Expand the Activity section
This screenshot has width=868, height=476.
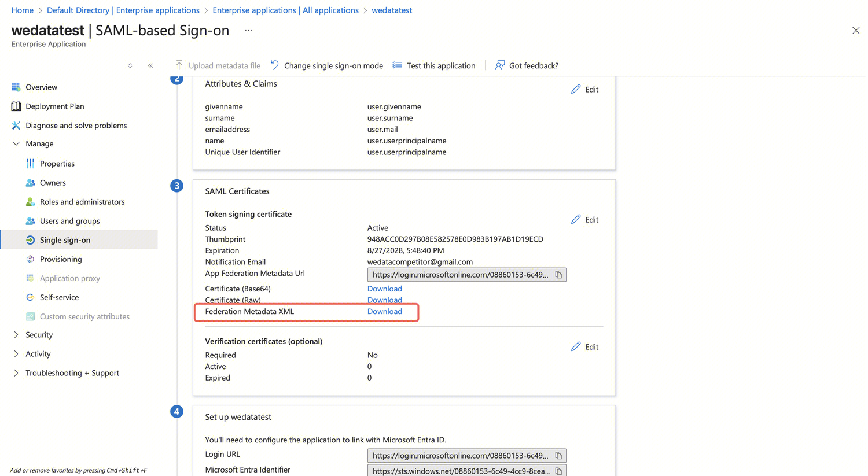click(x=16, y=354)
